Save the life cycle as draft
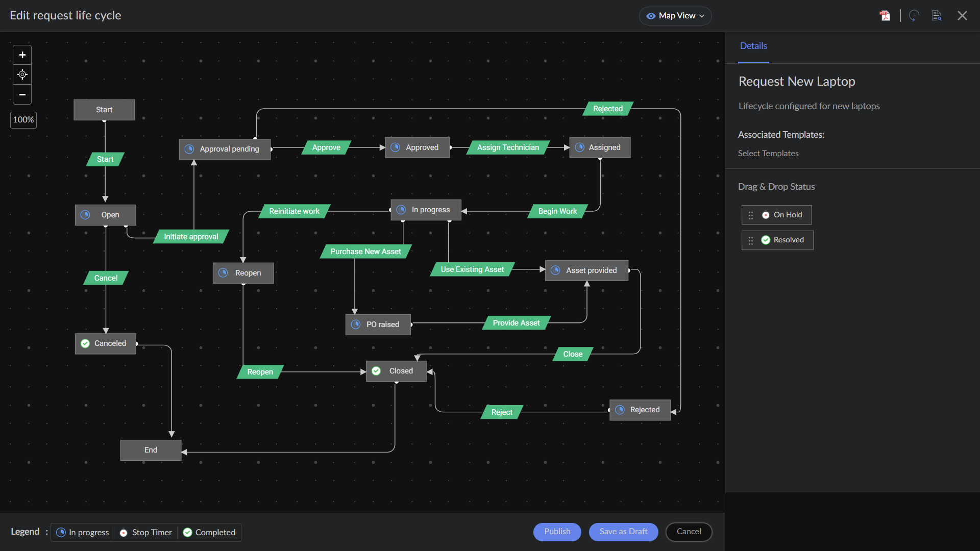 coord(623,532)
